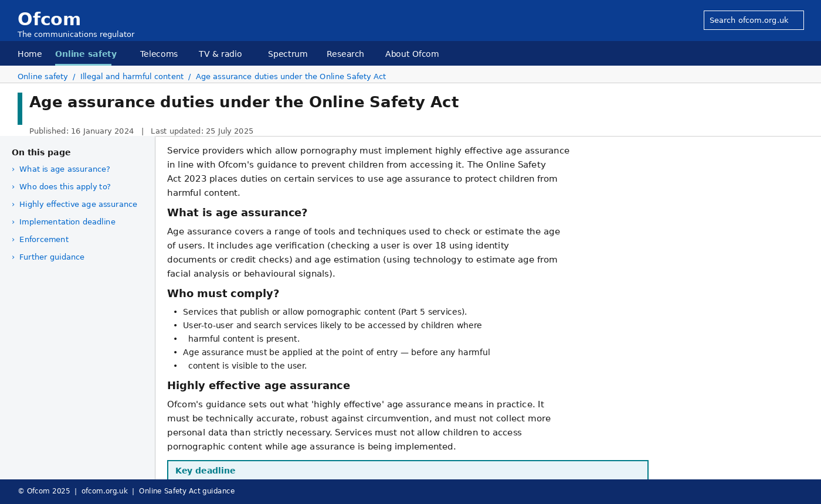
Task: Open the Home navigation item
Action: tap(30, 54)
